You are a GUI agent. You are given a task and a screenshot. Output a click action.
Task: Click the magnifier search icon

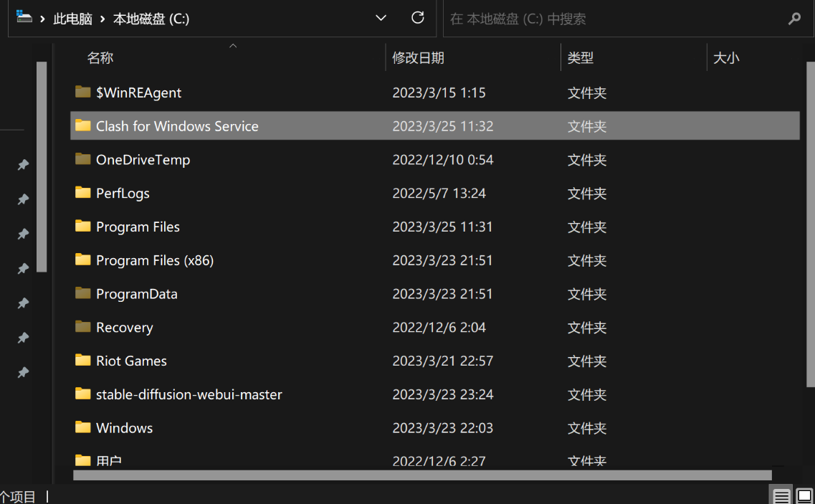pyautogui.click(x=794, y=19)
